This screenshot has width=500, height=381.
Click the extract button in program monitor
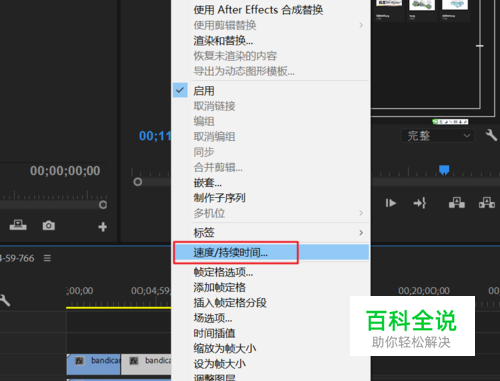(487, 203)
